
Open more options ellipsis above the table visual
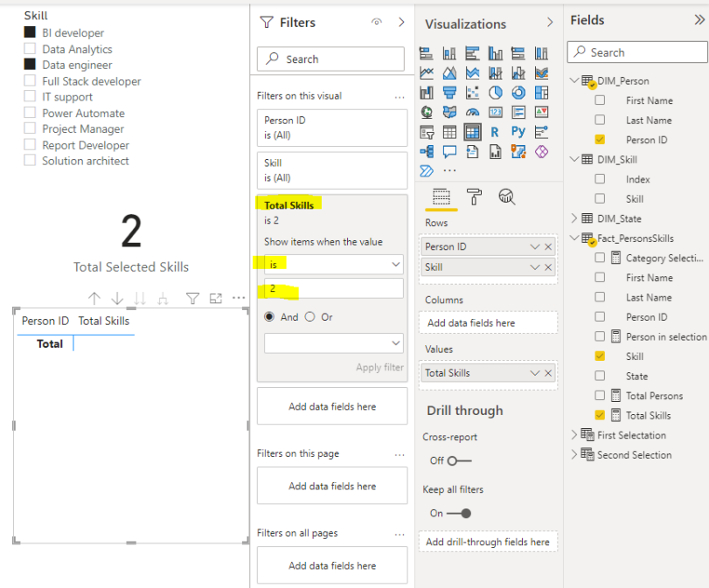tap(239, 298)
